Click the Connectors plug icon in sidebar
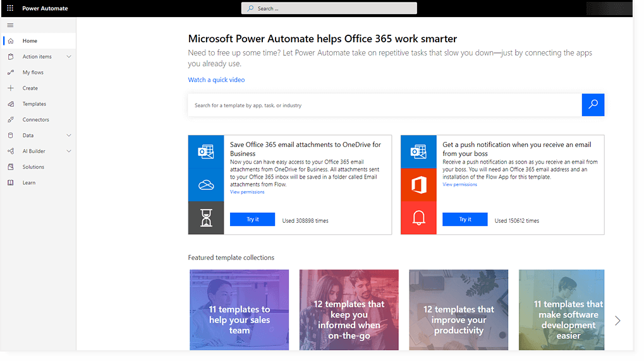644x361 pixels. click(10, 120)
